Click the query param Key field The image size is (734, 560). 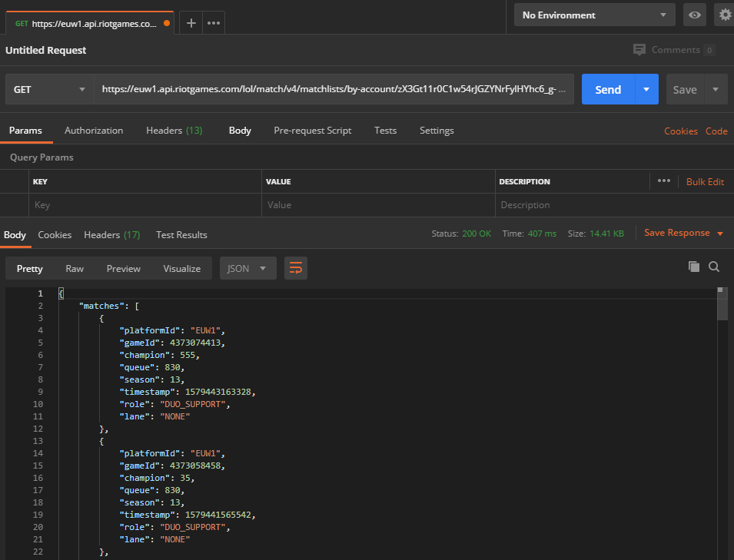click(145, 205)
